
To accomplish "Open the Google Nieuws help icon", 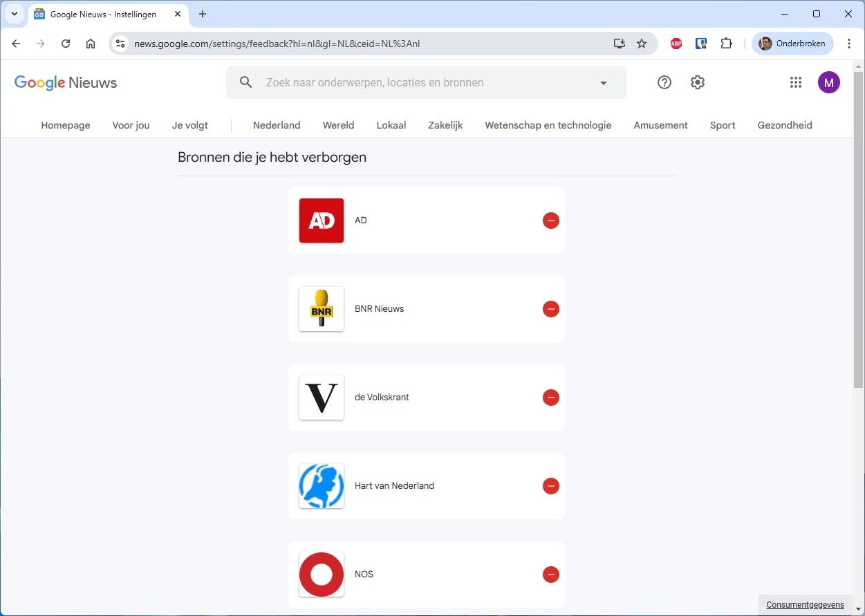I will pyautogui.click(x=664, y=82).
